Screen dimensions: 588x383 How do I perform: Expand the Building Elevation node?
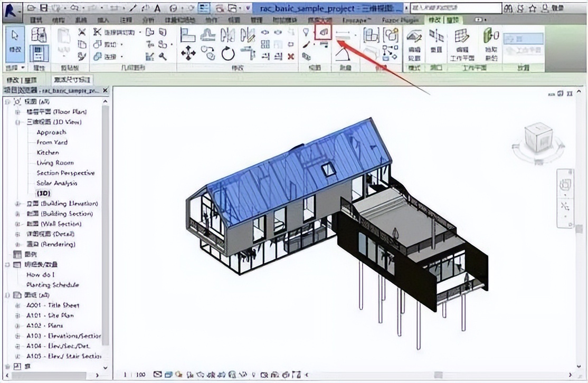tap(17, 204)
